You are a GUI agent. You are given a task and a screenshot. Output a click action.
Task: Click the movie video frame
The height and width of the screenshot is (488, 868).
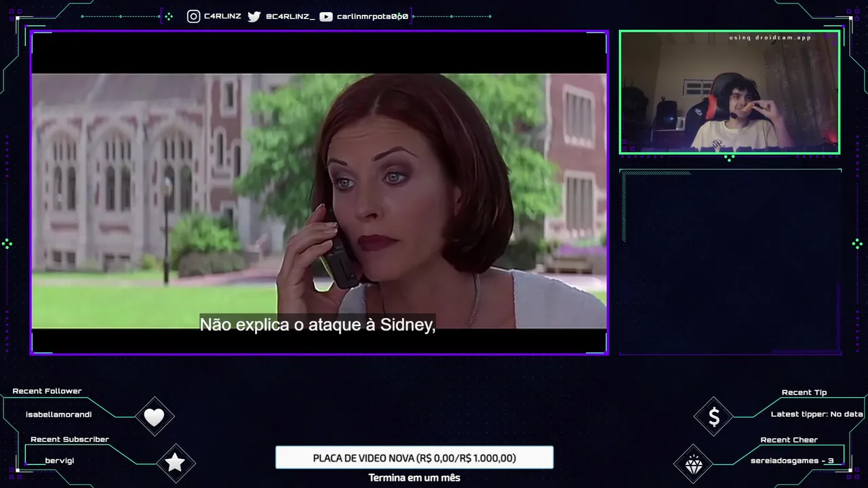click(319, 192)
